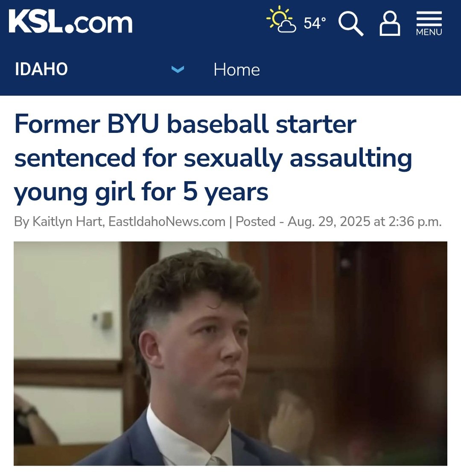Click the sun and cloud weather icon
This screenshot has width=461, height=476.
281,19
